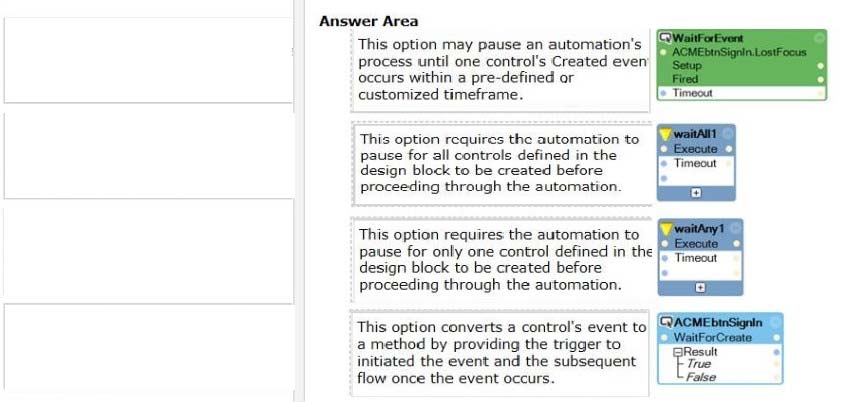Select the description about all controls being created

(x=501, y=163)
